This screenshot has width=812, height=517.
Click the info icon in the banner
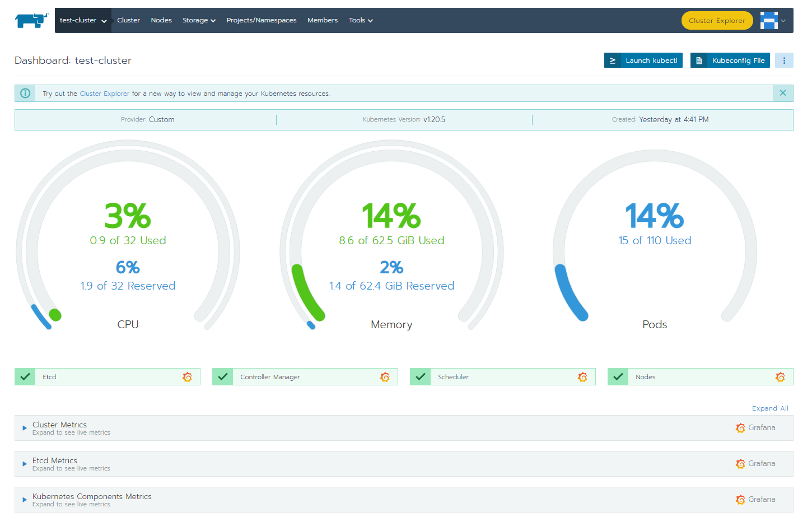[x=25, y=94]
